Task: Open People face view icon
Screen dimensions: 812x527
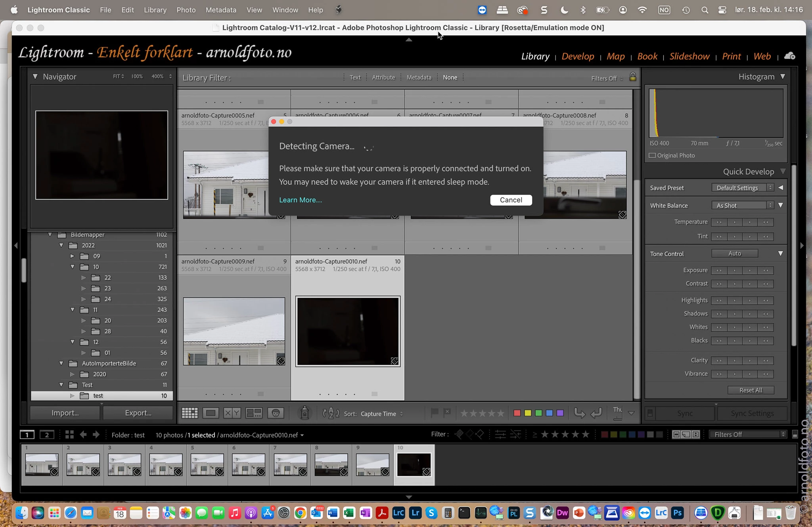Action: pos(276,413)
